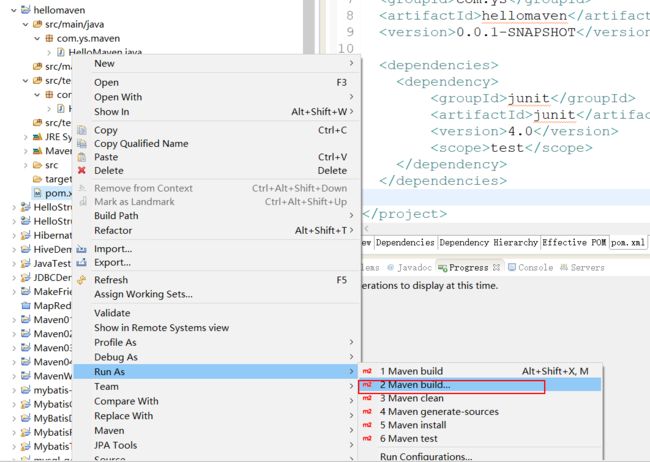Open the Team submenu
The image size is (650, 462).
click(x=217, y=387)
